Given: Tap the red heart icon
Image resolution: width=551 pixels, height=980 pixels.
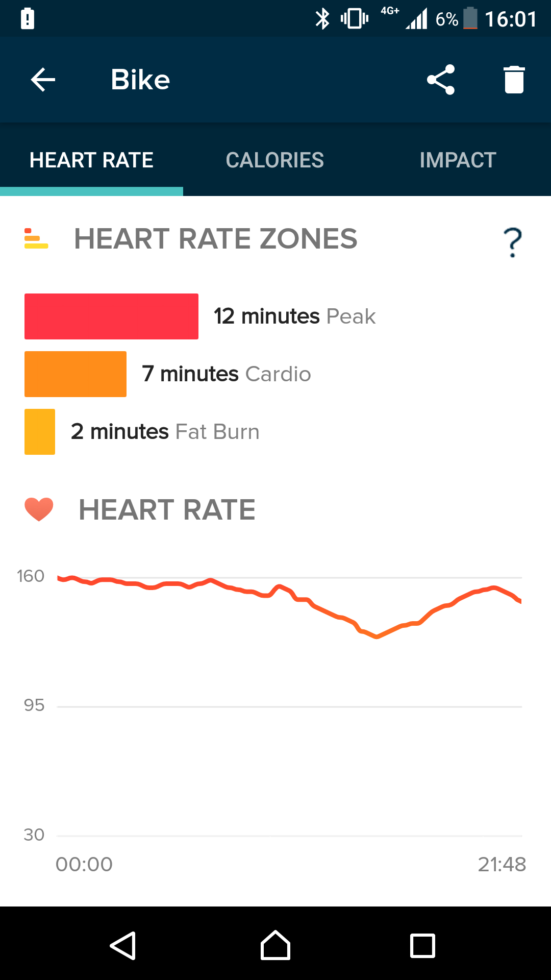Looking at the screenshot, I should click(x=39, y=509).
